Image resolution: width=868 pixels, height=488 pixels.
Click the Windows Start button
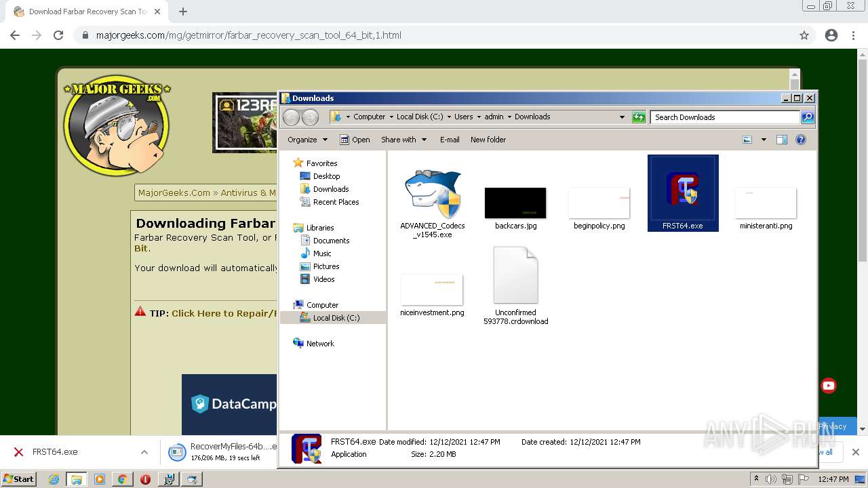19,479
